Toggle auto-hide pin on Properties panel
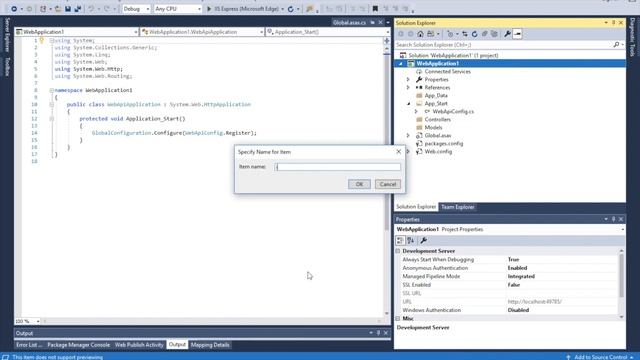This screenshot has height=360, width=640. click(613, 219)
